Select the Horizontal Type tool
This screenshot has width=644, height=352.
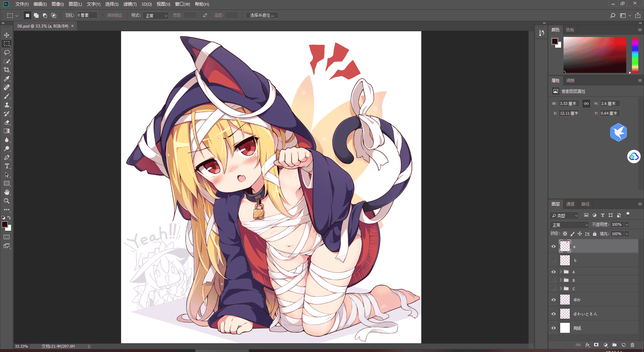[7, 166]
